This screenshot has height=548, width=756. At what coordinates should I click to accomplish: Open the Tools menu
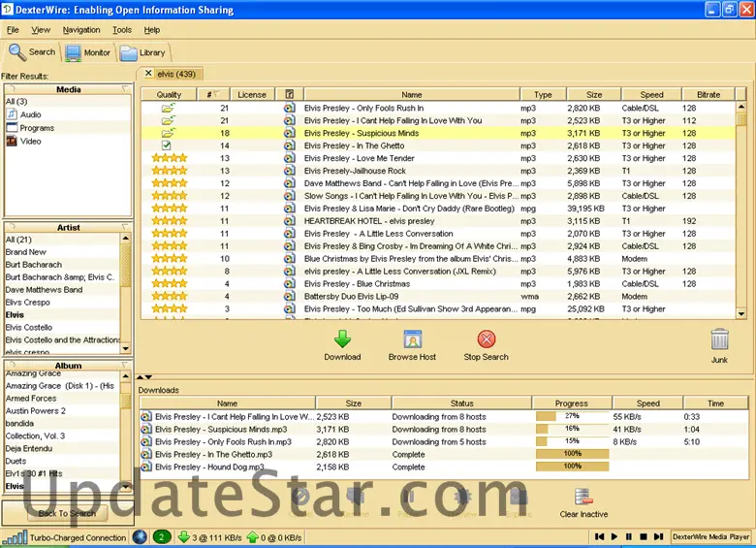pyautogui.click(x=122, y=30)
